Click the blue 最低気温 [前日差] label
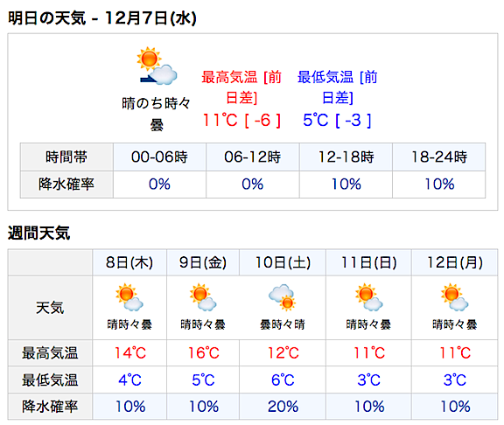Viewport: 504px width, 425px height. pos(337,87)
